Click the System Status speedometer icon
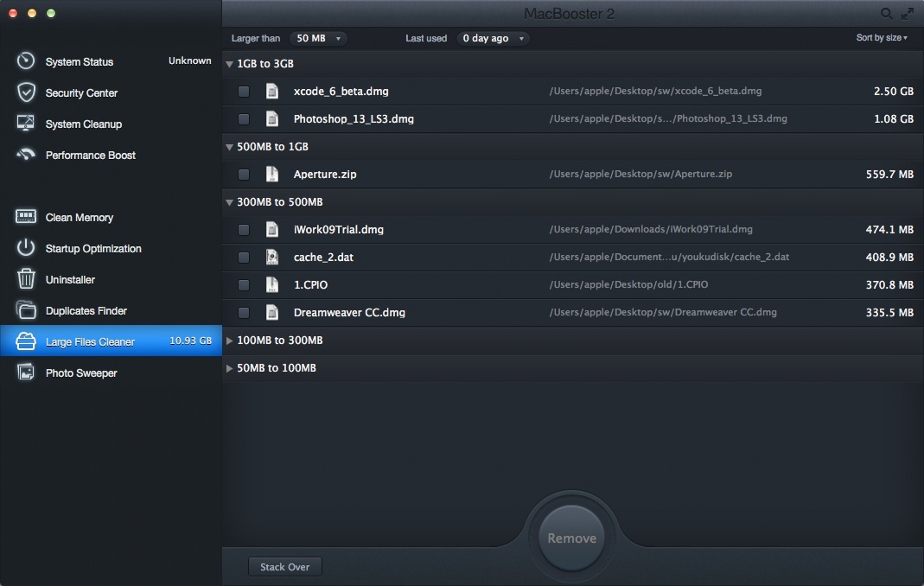The width and height of the screenshot is (924, 586). pyautogui.click(x=26, y=61)
